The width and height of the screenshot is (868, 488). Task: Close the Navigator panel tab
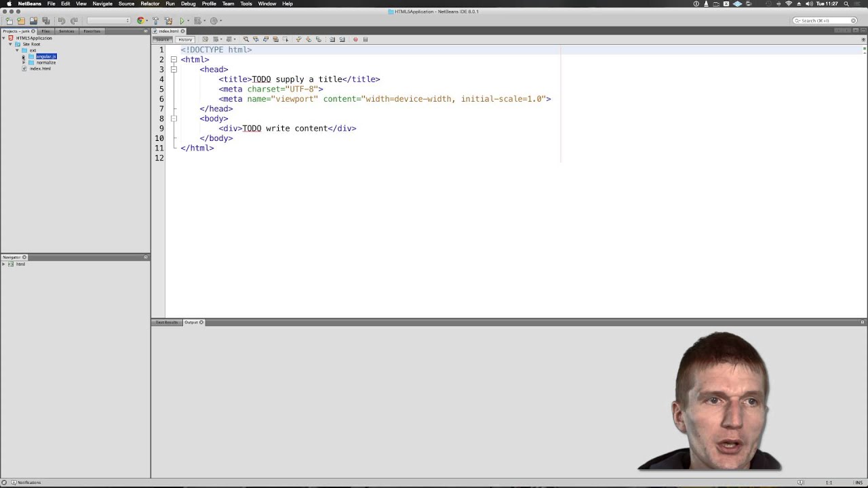coord(24,257)
